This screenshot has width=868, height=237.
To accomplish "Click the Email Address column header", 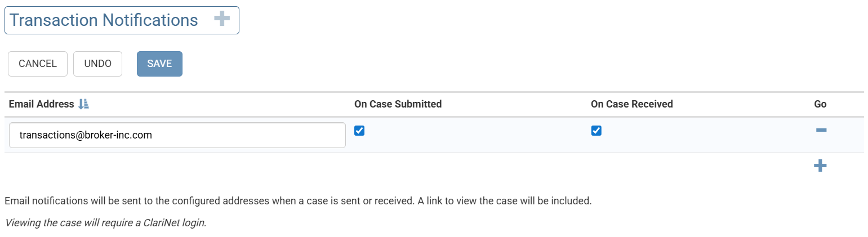I will click(41, 104).
